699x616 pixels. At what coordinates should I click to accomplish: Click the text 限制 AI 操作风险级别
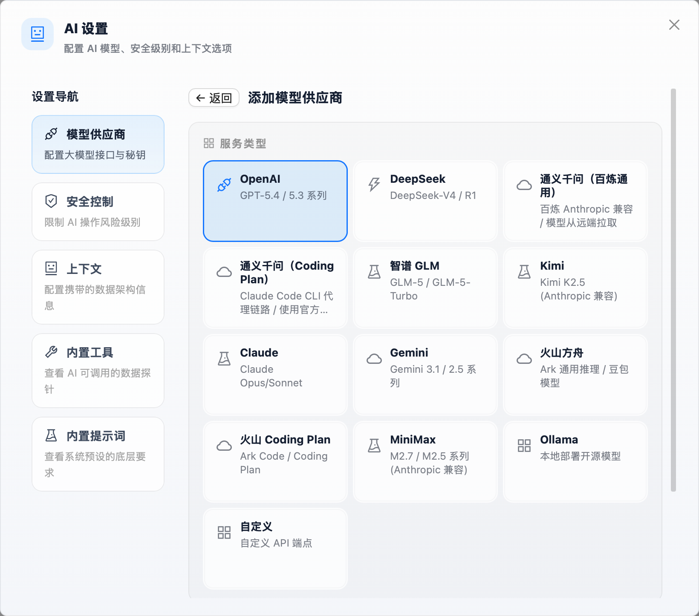pos(92,222)
